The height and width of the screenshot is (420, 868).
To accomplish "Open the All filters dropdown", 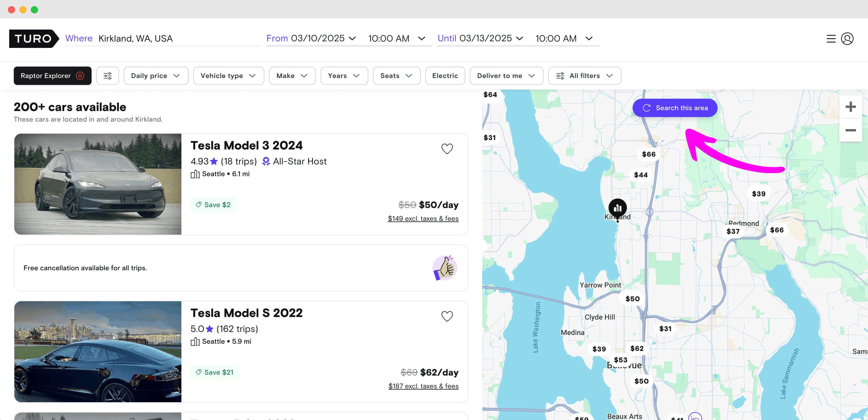I will (x=584, y=76).
